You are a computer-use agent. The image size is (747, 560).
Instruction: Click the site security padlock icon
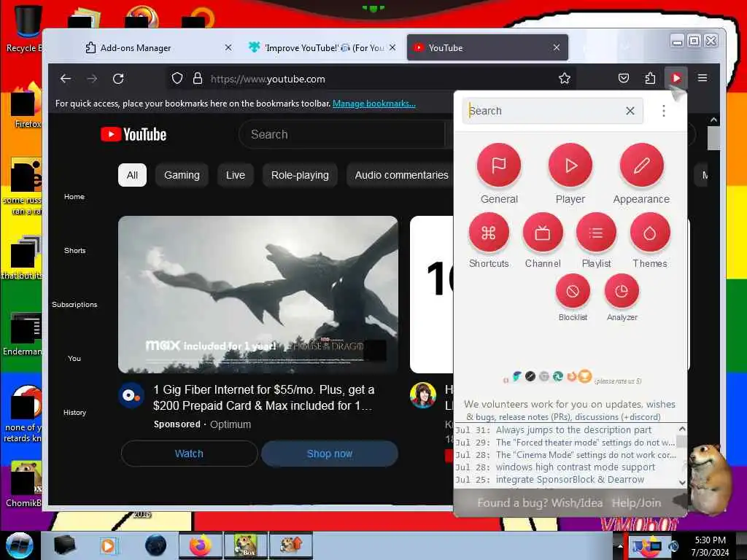tap(197, 79)
